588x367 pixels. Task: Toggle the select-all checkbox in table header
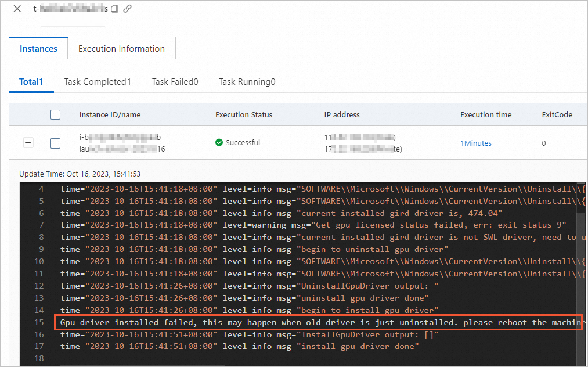(55, 114)
